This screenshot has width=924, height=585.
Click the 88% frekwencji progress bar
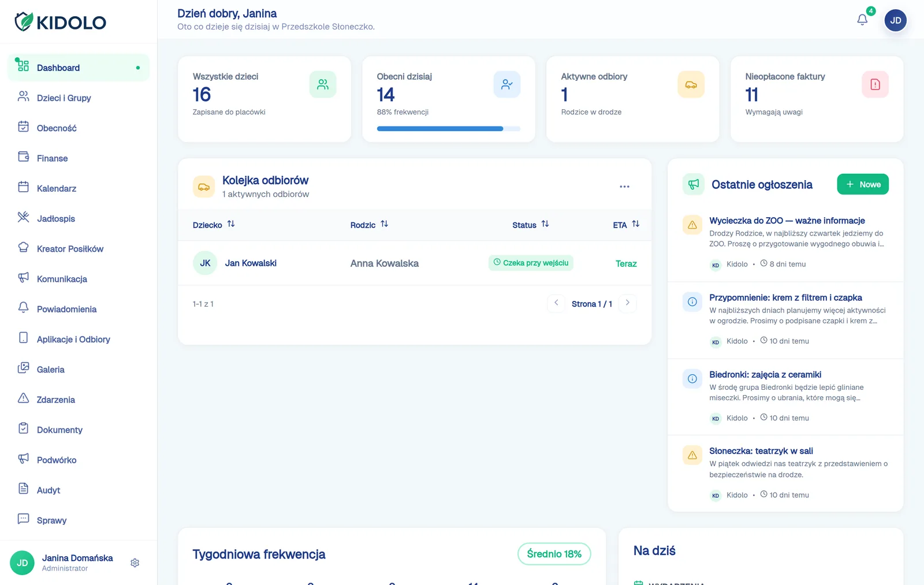tap(449, 129)
